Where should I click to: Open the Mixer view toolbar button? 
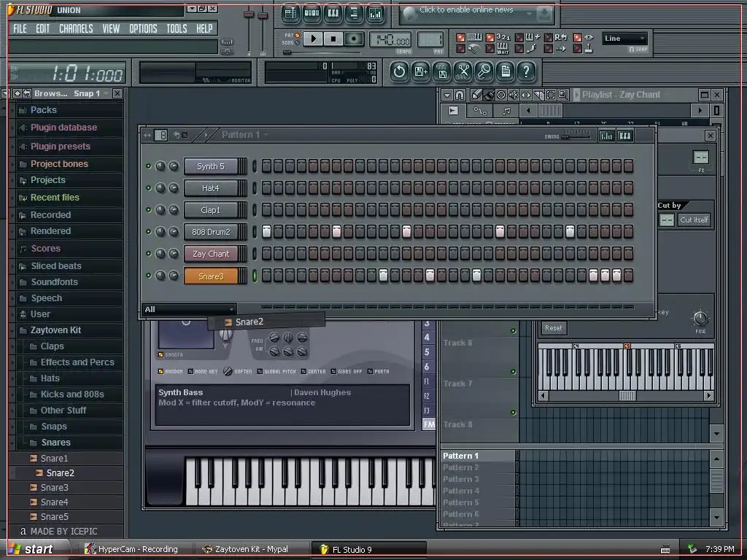[x=376, y=13]
